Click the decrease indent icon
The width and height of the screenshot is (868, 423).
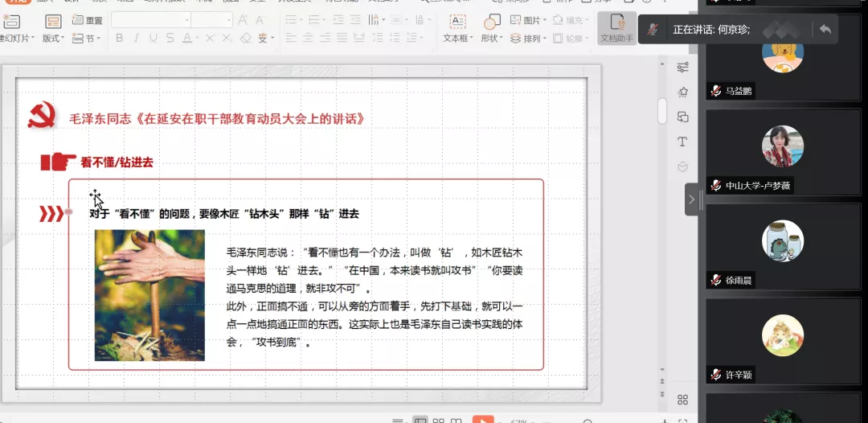coord(339,20)
